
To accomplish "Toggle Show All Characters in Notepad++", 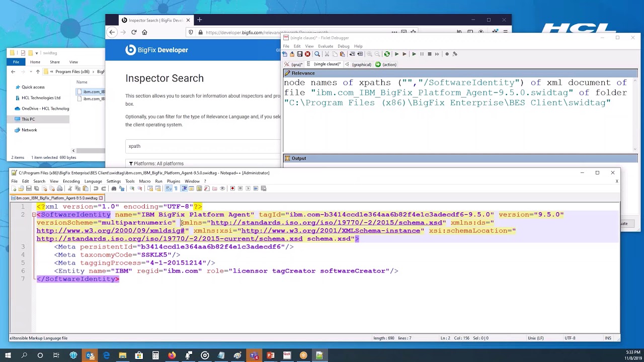I will 176,189.
